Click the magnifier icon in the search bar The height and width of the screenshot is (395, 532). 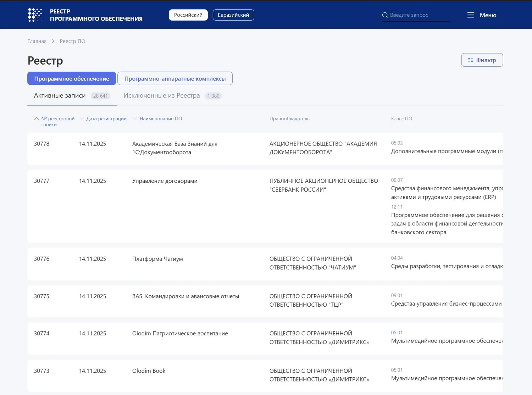(x=385, y=15)
